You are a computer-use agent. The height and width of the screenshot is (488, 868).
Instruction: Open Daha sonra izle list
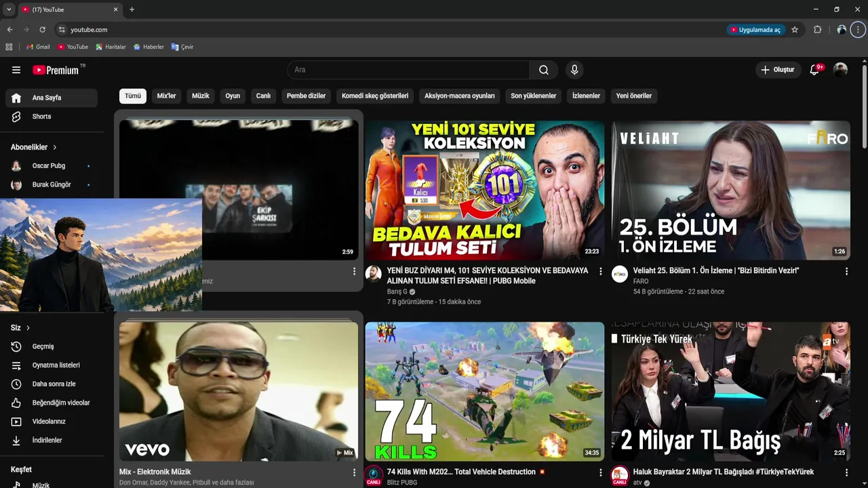(52, 384)
